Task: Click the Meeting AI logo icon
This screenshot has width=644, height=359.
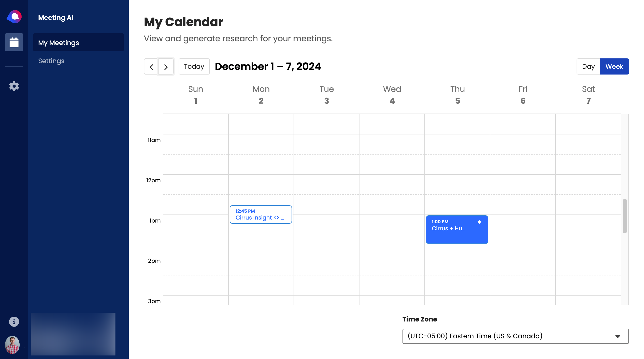Action: tap(14, 17)
